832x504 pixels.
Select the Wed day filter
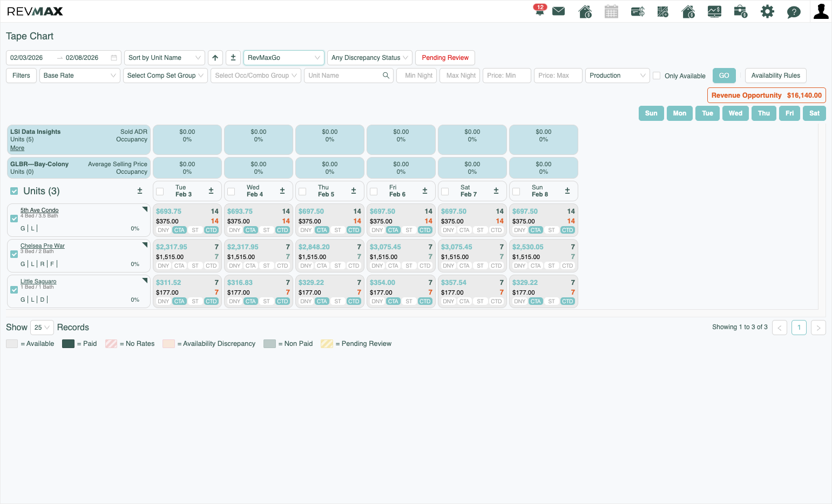coord(735,113)
